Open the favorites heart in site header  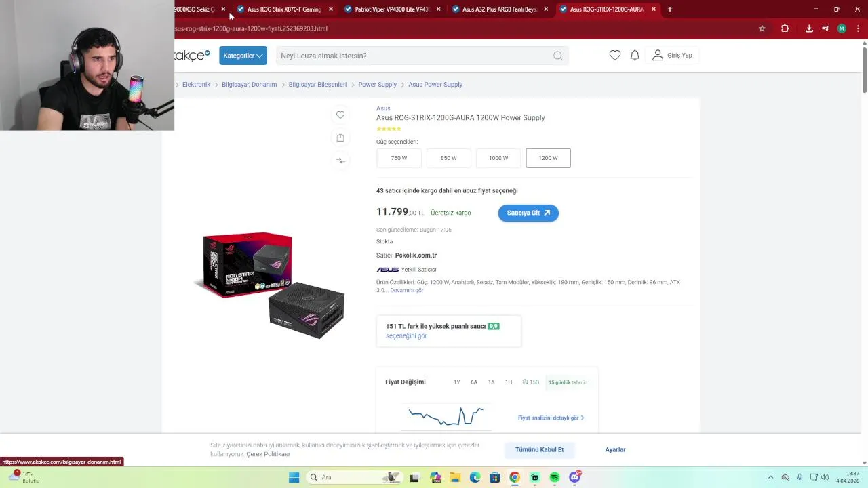pyautogui.click(x=615, y=56)
